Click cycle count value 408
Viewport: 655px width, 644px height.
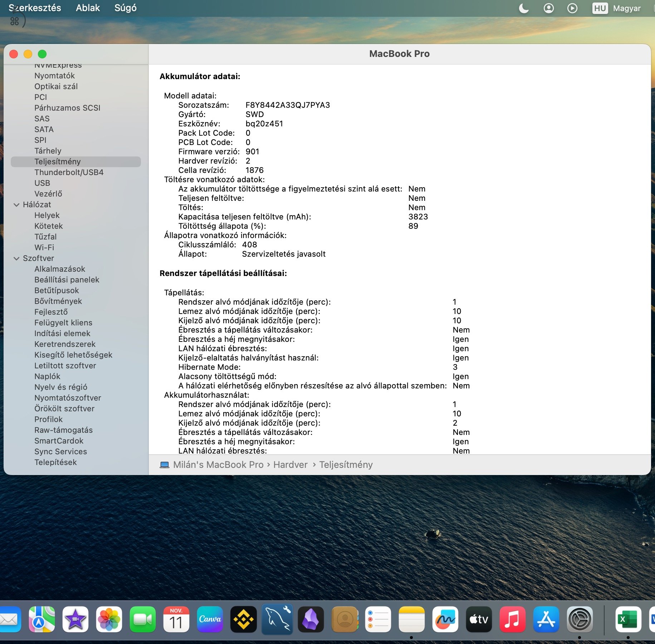coord(249,245)
